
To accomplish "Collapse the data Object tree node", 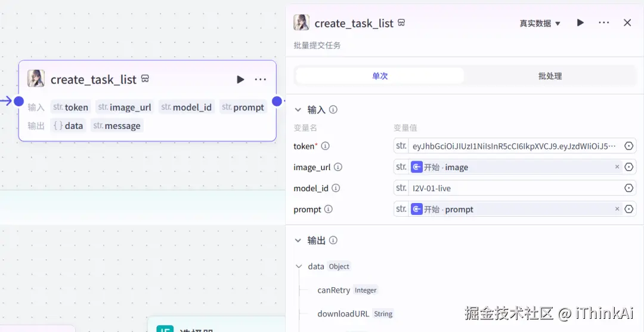I will (x=299, y=266).
